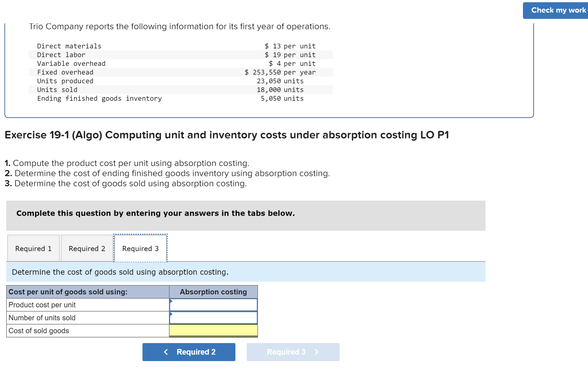Click the Cost of sold goods row label
588x376 pixels.
click(39, 331)
